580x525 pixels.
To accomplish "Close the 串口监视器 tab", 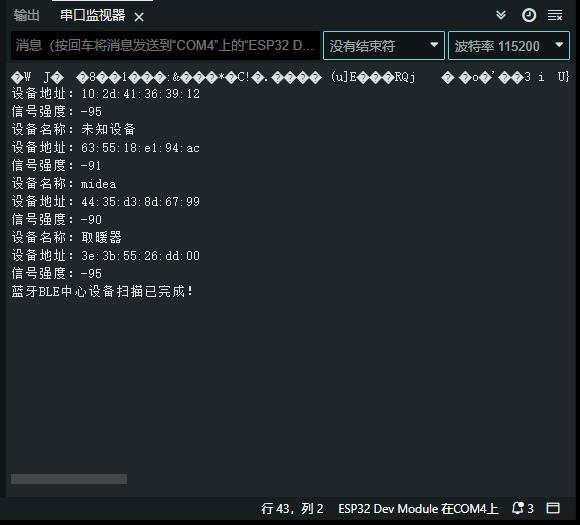I will 139,17.
